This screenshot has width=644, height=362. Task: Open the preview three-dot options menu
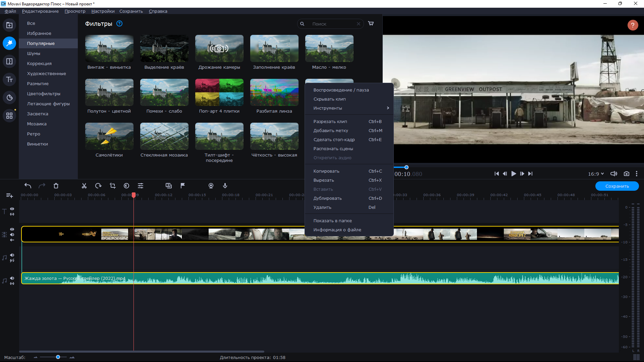pyautogui.click(x=637, y=174)
